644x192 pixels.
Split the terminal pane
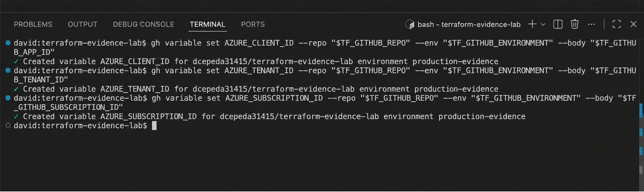point(558,24)
